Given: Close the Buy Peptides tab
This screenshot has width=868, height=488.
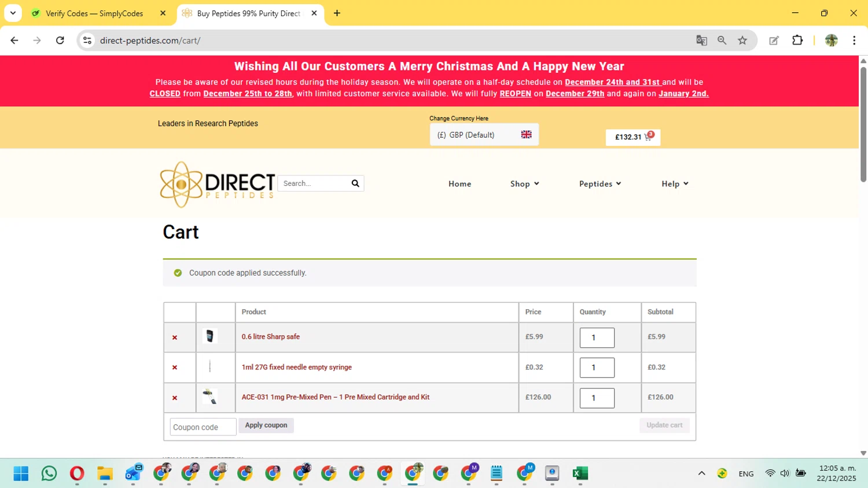Looking at the screenshot, I should click(314, 13).
